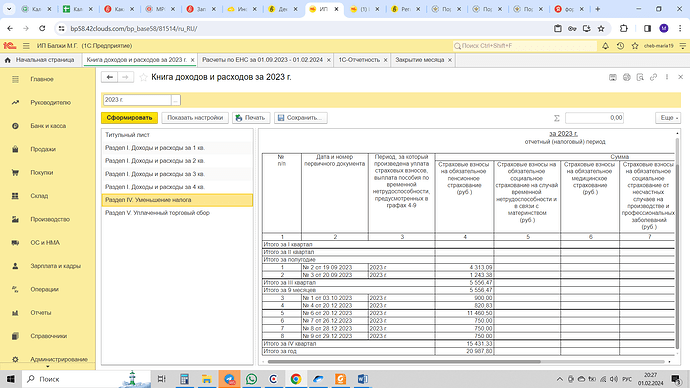Select Раздел I за 4 кв.

click(x=177, y=187)
